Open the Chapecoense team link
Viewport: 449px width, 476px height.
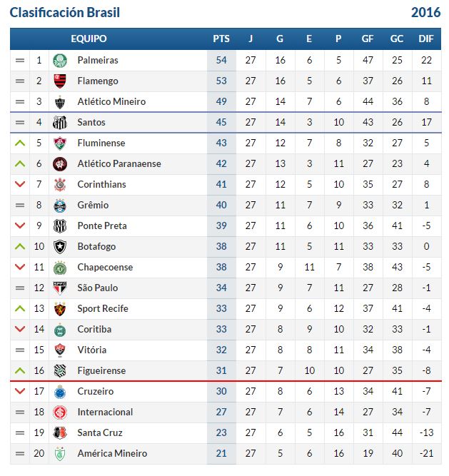[105, 267]
